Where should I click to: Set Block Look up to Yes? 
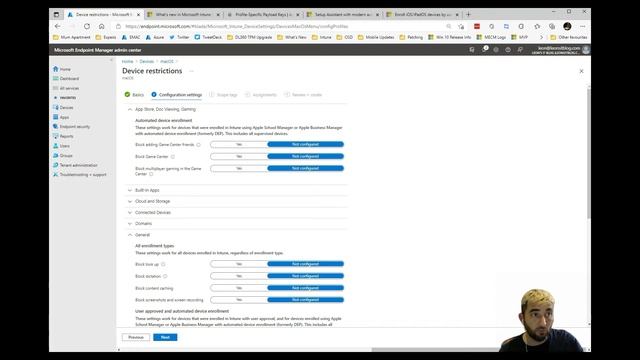pyautogui.click(x=239, y=264)
